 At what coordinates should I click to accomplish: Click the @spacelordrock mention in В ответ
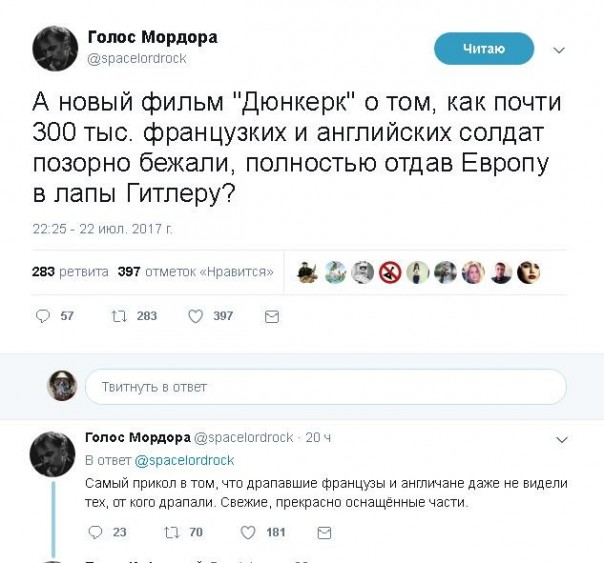coord(184,460)
